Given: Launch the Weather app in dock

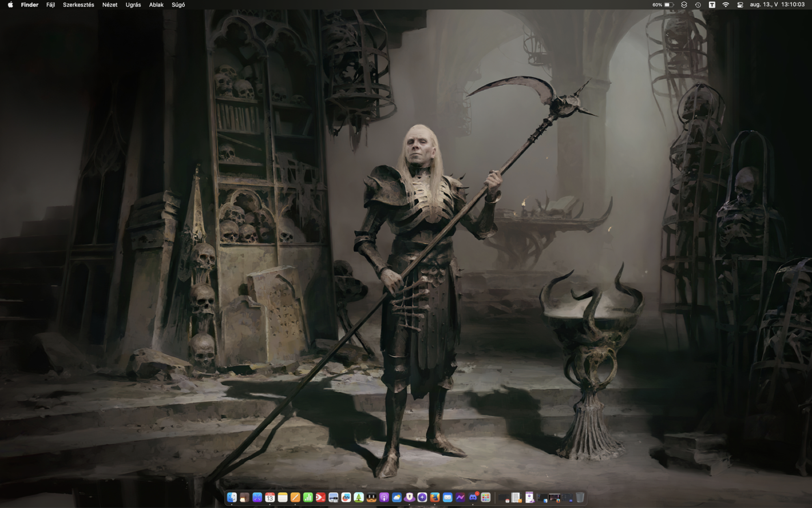Looking at the screenshot, I should click(x=397, y=497).
